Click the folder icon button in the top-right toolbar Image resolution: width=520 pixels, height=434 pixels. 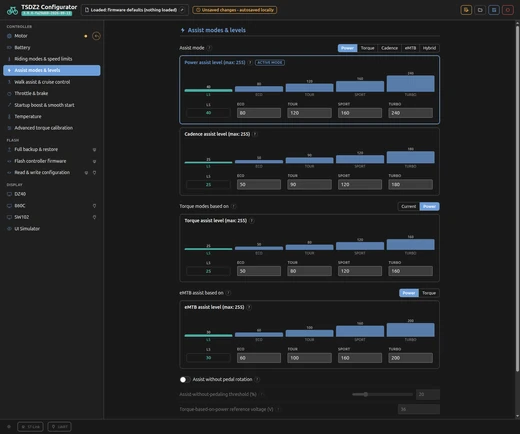tap(480, 10)
